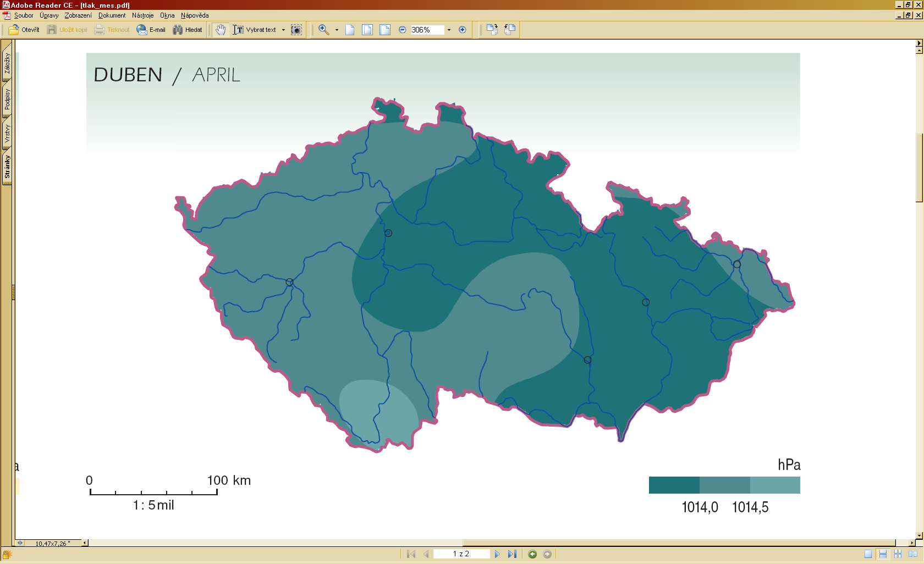This screenshot has width=924, height=564.
Task: Set view to Fit Page icon
Action: [367, 30]
